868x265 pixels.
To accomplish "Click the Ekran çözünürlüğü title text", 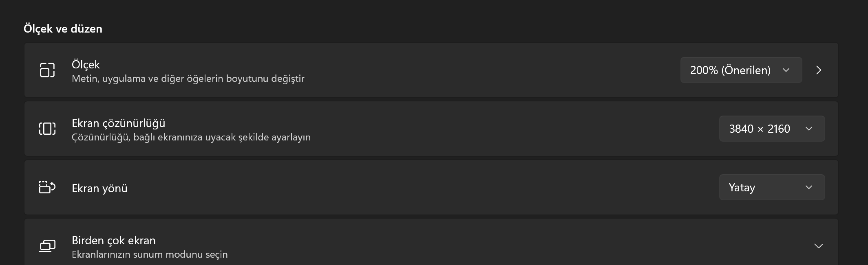I will coord(118,123).
